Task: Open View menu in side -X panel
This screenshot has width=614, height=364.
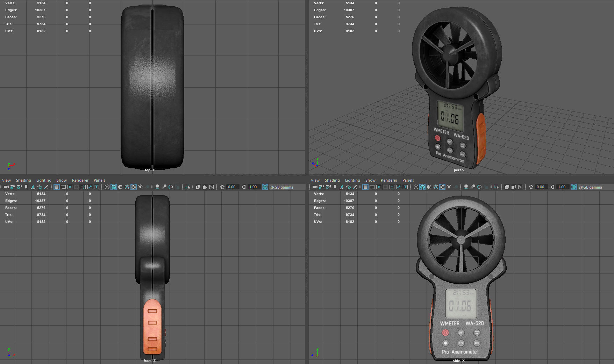Action: 315,180
